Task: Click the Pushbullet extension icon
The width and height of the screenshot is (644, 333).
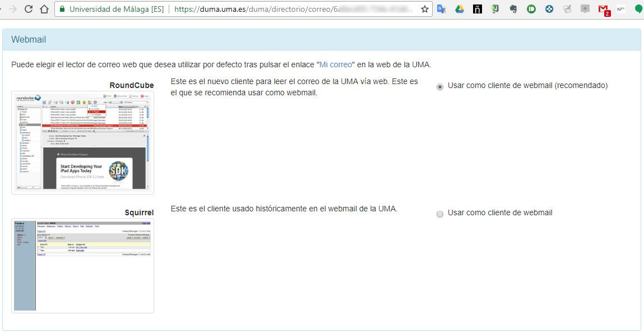Action: 531,10
